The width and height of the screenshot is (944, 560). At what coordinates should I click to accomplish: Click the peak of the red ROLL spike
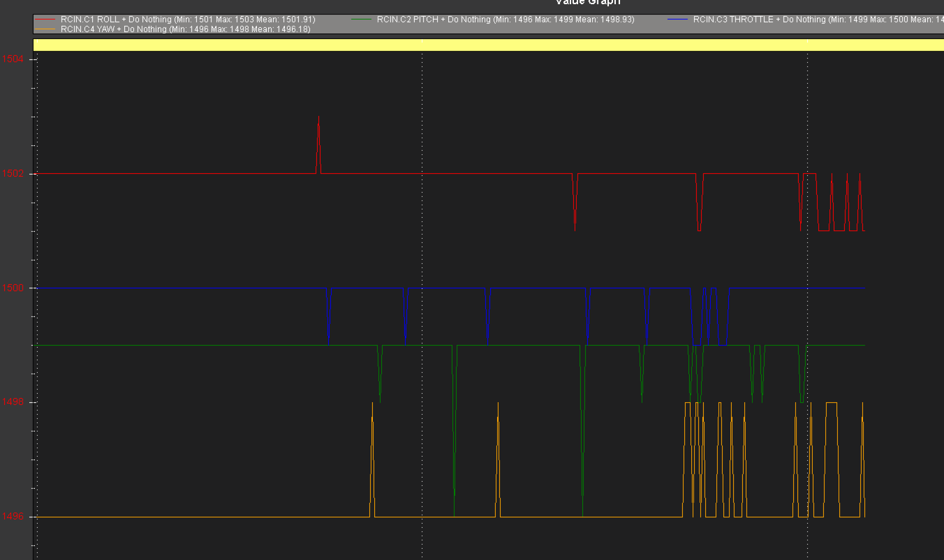318,117
